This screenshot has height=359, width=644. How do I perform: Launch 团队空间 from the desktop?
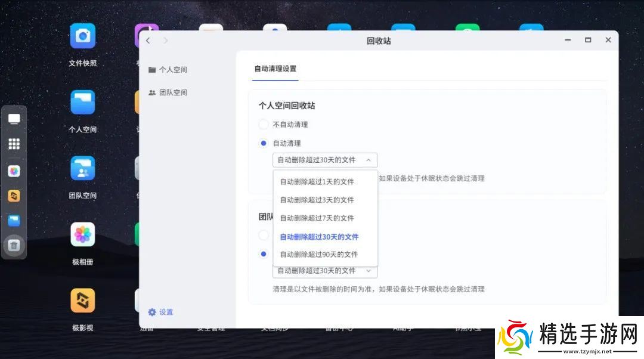pyautogui.click(x=82, y=169)
